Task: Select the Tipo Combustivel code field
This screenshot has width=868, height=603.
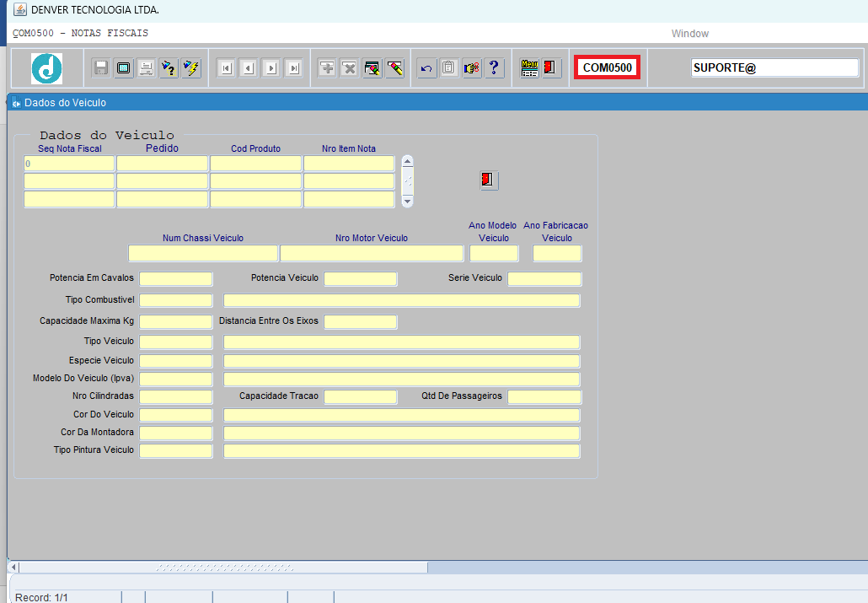Action: pos(175,300)
